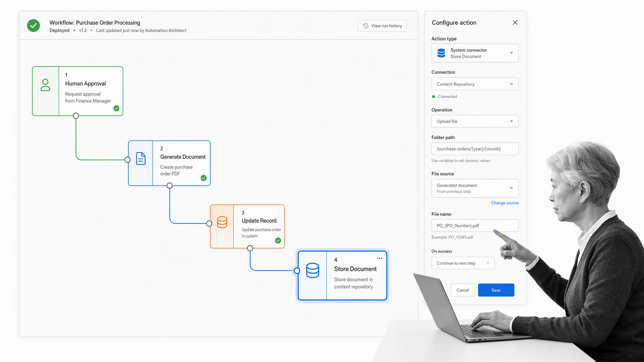
Task: Open the Connection dropdown showing Content Repository
Action: (x=475, y=84)
